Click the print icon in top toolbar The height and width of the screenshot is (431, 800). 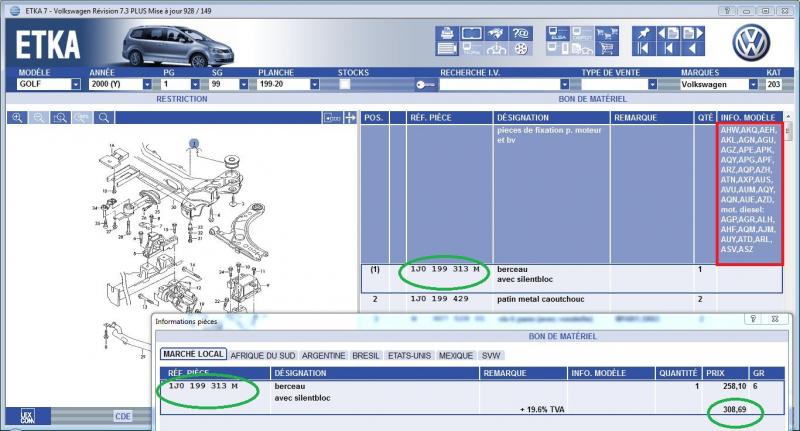click(x=447, y=34)
